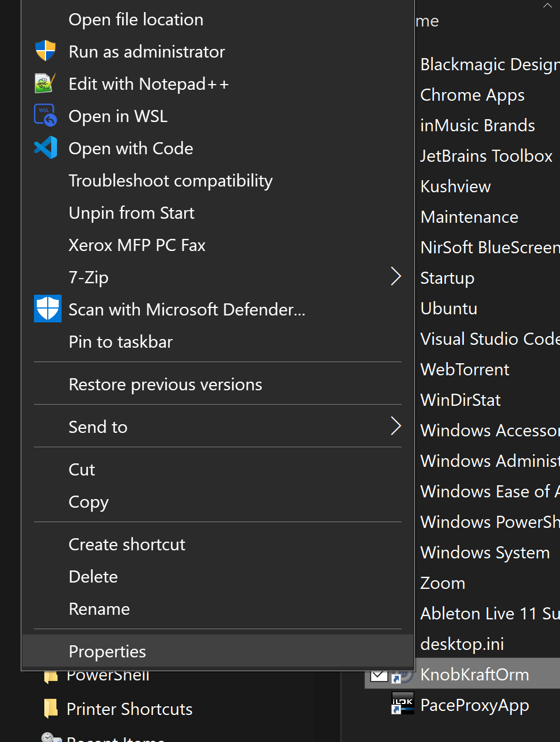Click the WSL penguin icon
This screenshot has height=742, width=560.
[x=45, y=116]
